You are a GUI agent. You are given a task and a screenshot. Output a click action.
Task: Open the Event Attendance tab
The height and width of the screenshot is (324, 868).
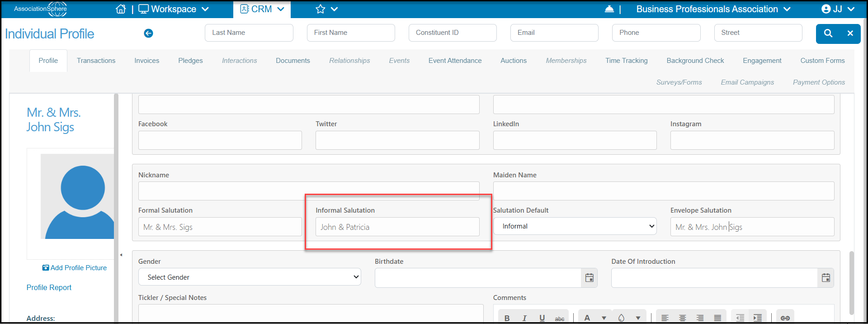click(455, 61)
